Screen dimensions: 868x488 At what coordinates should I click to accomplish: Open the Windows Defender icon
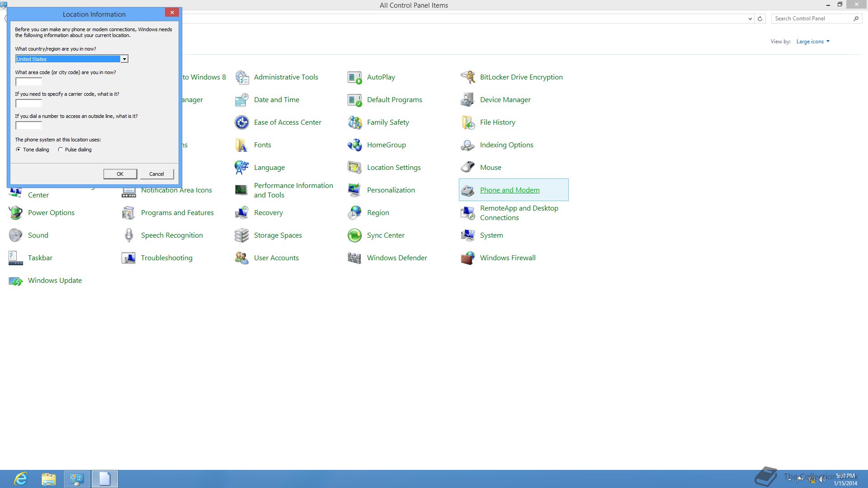(355, 258)
